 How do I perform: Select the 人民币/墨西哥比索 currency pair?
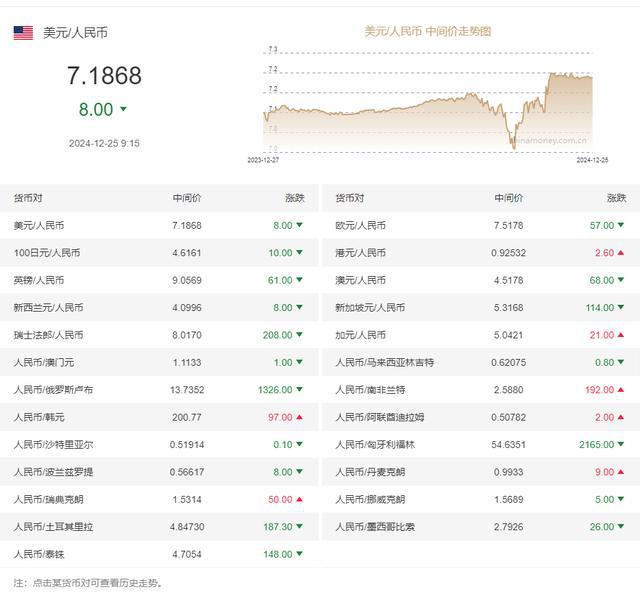coord(375,527)
